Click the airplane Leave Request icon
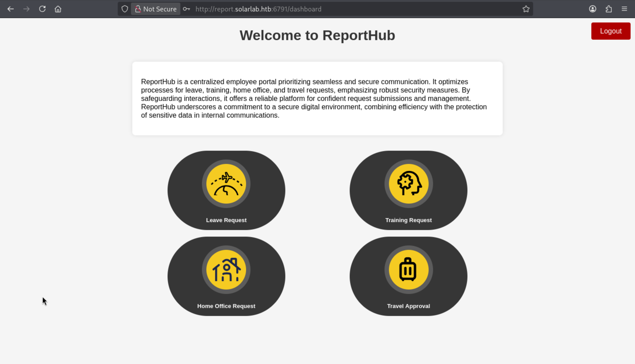The width and height of the screenshot is (635, 364). click(226, 184)
